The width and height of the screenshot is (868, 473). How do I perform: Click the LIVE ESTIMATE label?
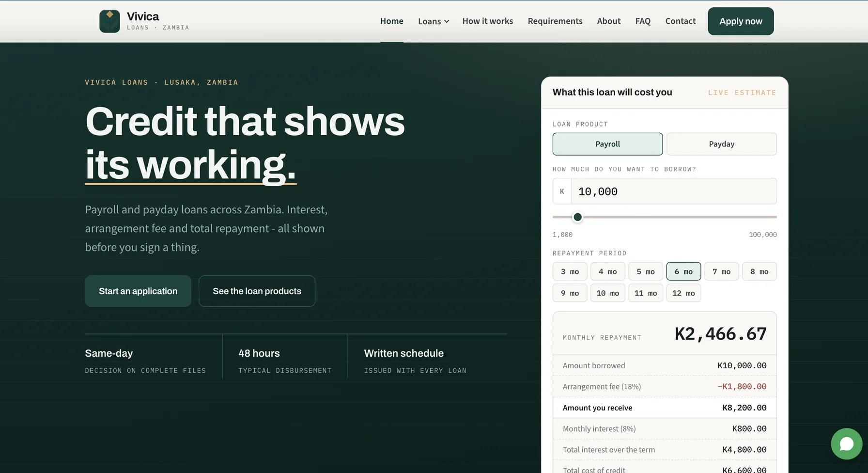click(x=742, y=93)
